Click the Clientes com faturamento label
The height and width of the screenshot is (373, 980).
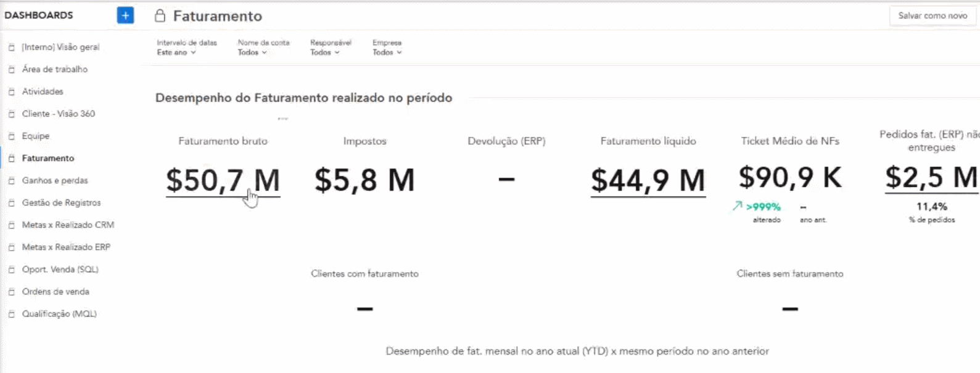364,274
